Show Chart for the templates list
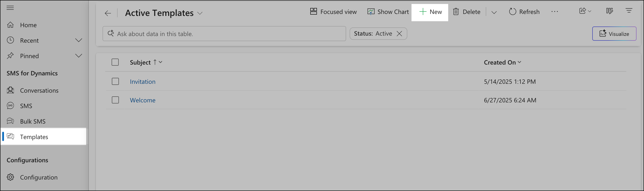Screen dimensions: 644x191 coord(388,11)
